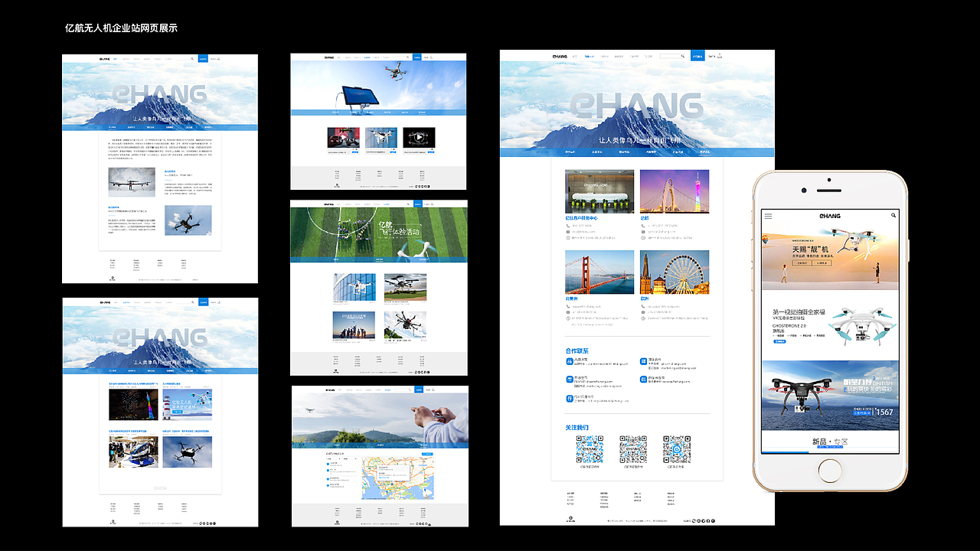
Task: Tap search magnifier icon on phone mockup
Action: (893, 216)
